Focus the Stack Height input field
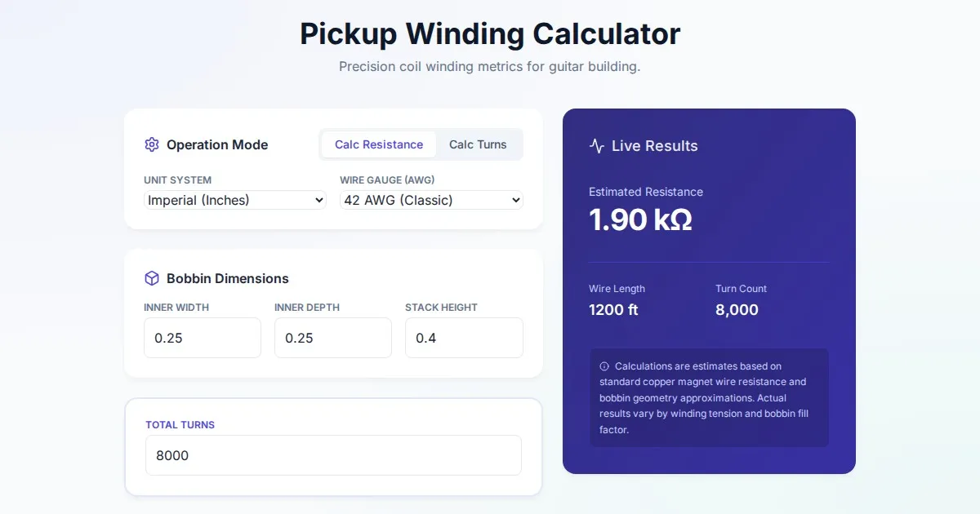The image size is (980, 514). [x=463, y=338]
